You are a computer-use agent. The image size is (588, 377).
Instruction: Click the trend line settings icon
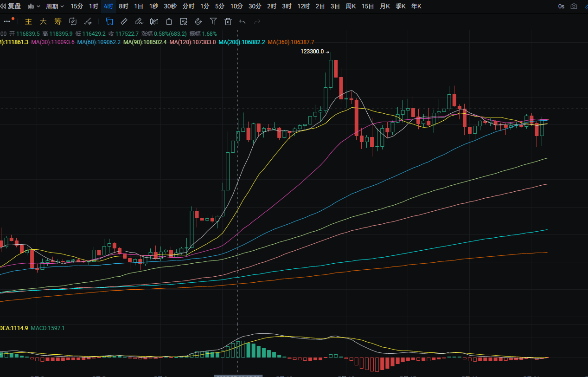point(88,21)
